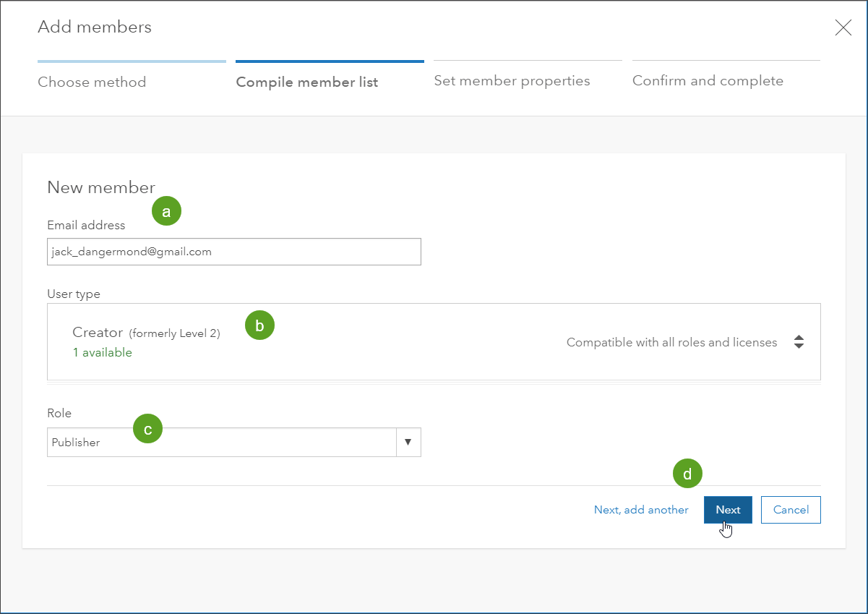
Task: Open the Confirm and complete step
Action: point(708,80)
